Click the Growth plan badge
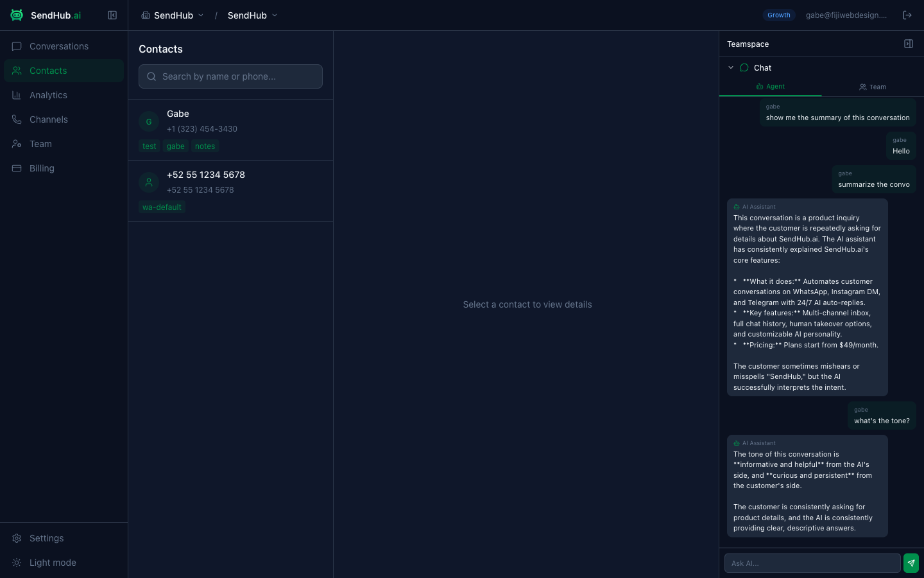The height and width of the screenshot is (578, 924). tap(779, 15)
